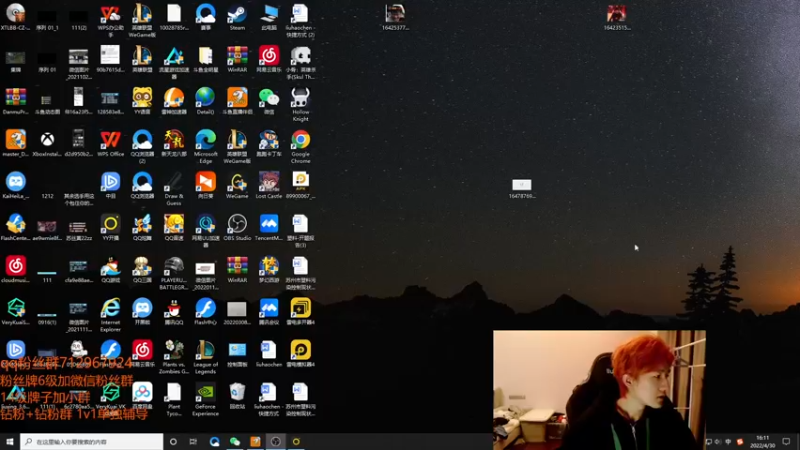Open the WPS cloud office assistant icon
Viewport: 800px width, 450px height.
[110, 14]
